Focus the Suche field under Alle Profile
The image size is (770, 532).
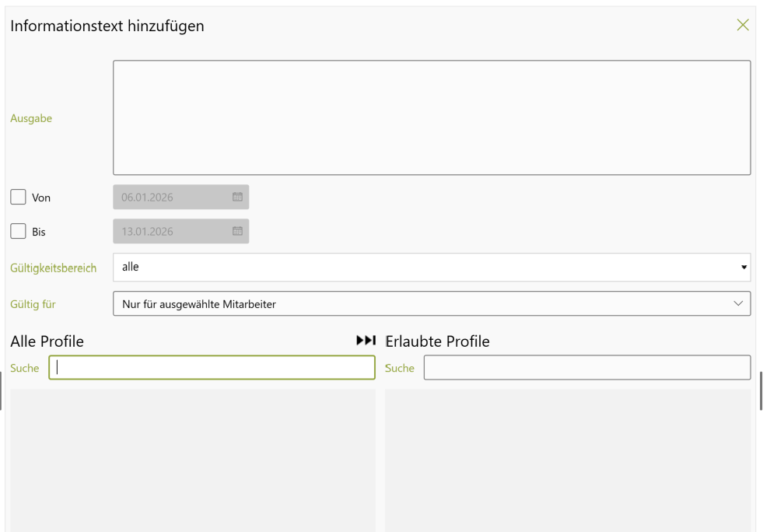212,368
